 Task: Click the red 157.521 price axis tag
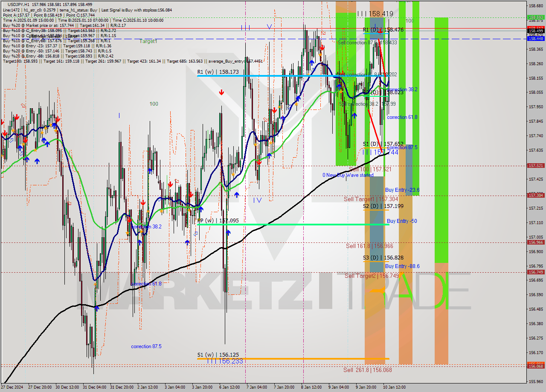(x=536, y=165)
